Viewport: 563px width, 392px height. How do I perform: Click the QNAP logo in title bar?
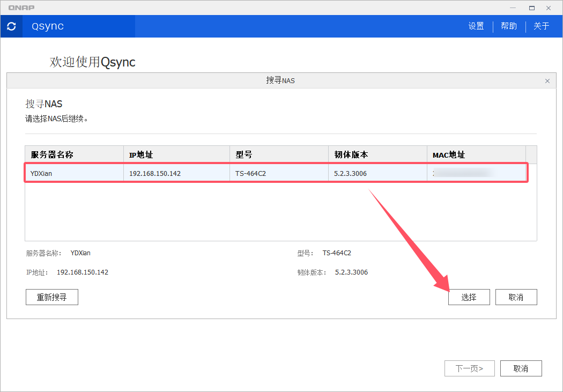click(x=21, y=8)
